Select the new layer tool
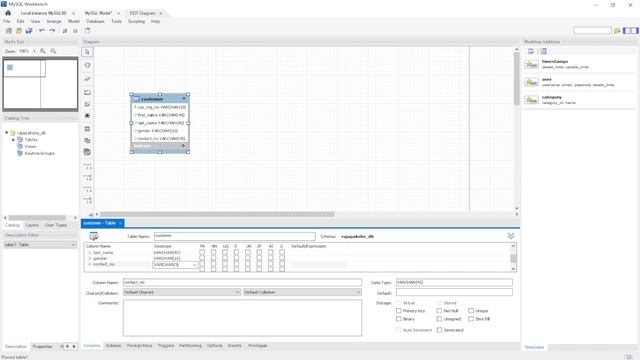 click(87, 93)
